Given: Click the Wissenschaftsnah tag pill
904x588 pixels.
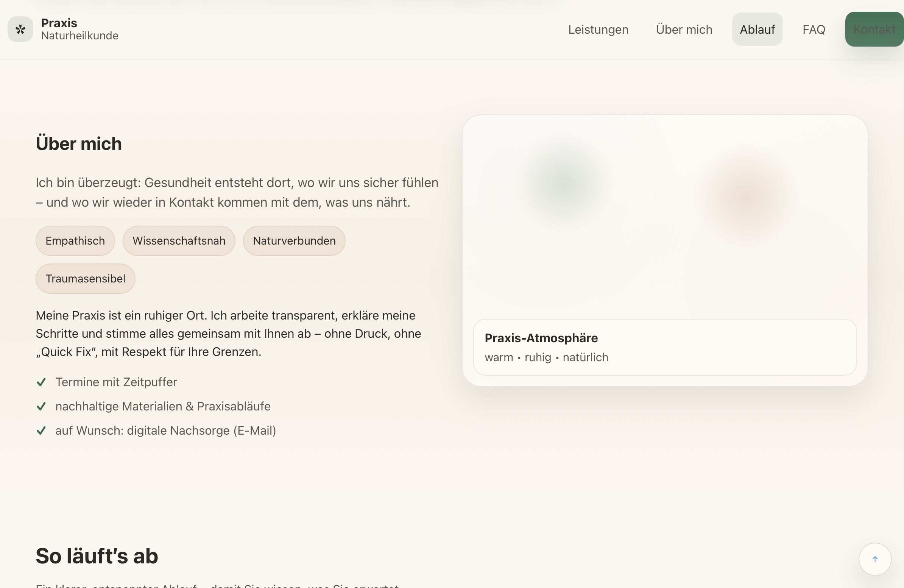Looking at the screenshot, I should pyautogui.click(x=179, y=241).
